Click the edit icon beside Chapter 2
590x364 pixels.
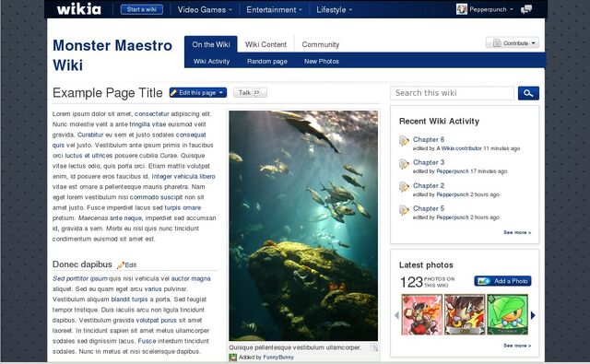tap(404, 187)
